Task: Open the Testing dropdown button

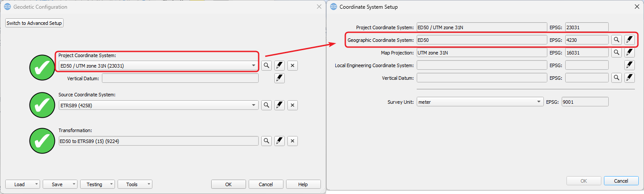Action: point(98,184)
